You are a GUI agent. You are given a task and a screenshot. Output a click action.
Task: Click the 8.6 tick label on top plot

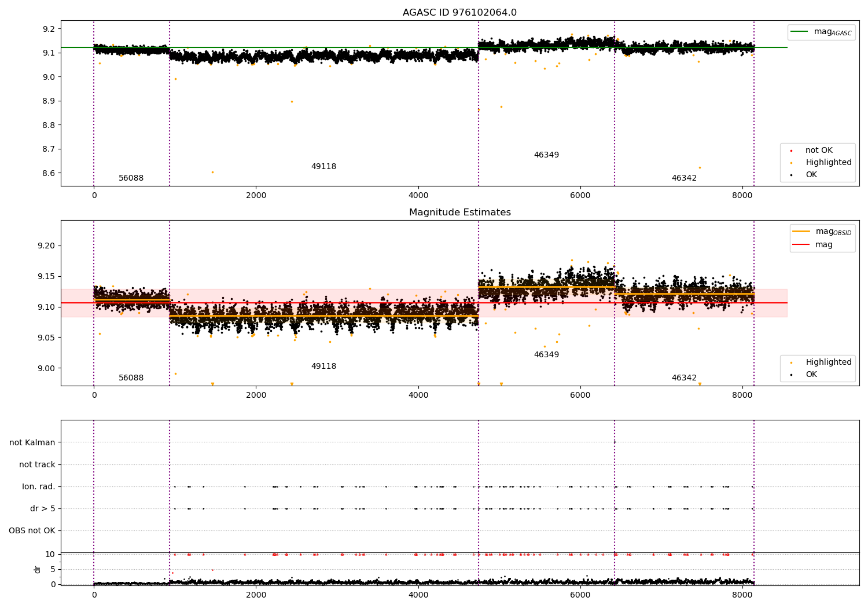[x=49, y=173]
